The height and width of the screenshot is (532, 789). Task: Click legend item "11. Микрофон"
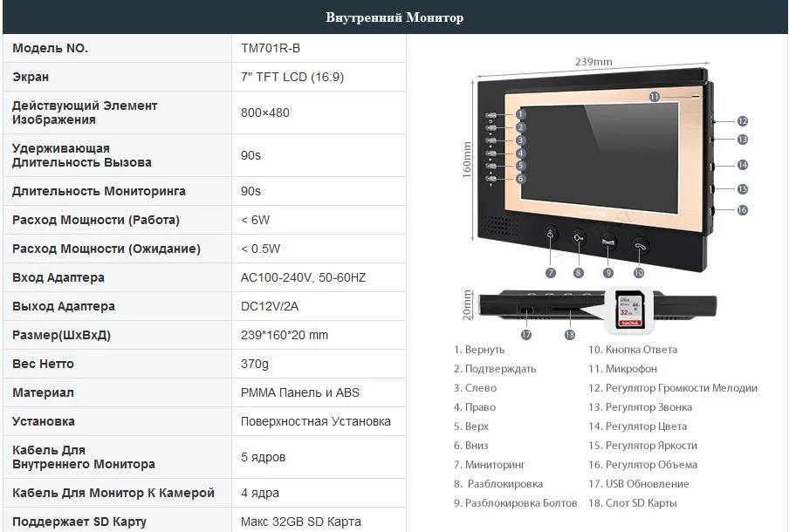pos(622,369)
